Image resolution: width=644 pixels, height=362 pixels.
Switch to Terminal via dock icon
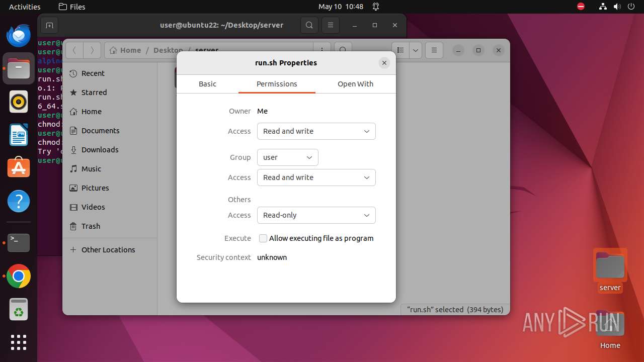tap(19, 243)
